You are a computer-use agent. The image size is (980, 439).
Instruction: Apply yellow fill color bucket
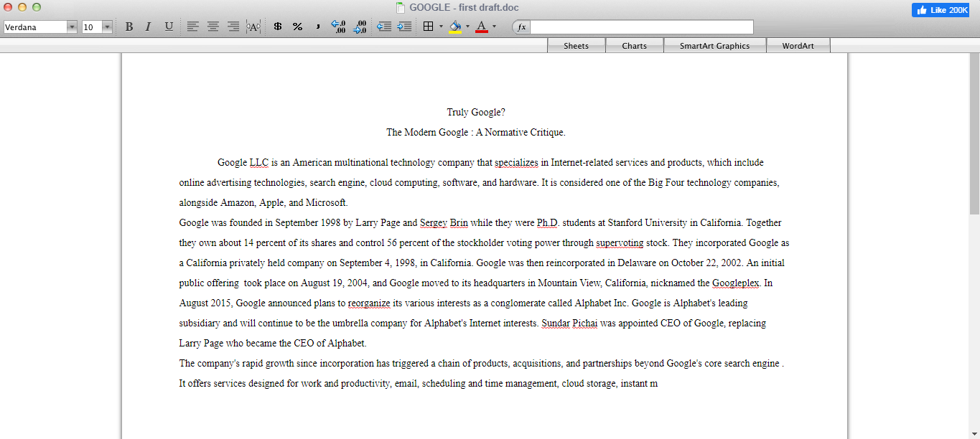(x=455, y=27)
